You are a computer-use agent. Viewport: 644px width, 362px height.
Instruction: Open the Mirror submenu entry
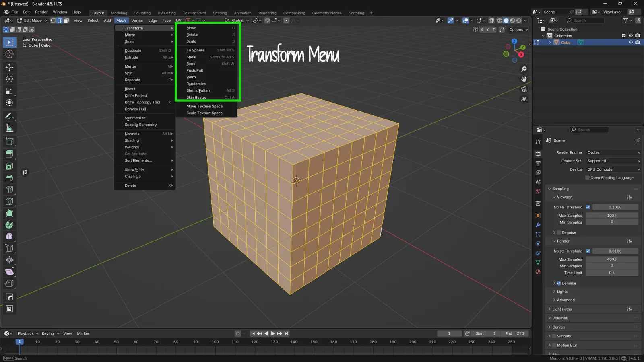(145, 35)
